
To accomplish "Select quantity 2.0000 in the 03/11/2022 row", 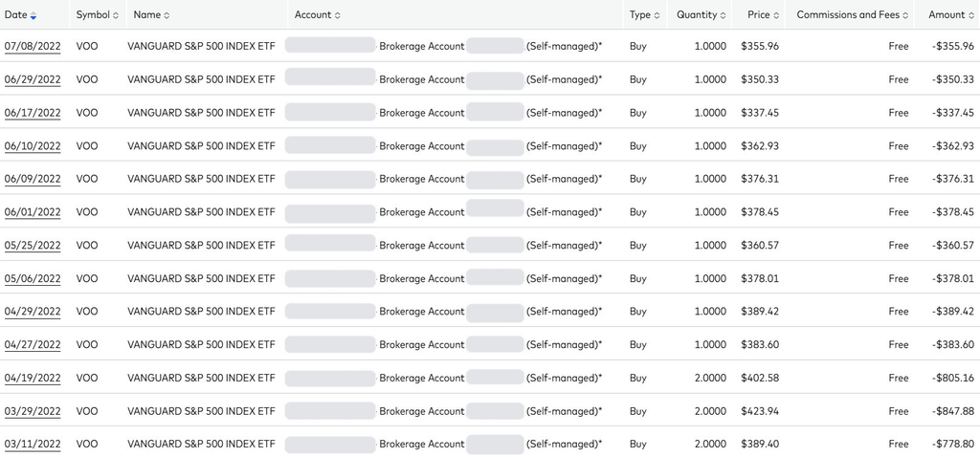I will click(x=711, y=445).
